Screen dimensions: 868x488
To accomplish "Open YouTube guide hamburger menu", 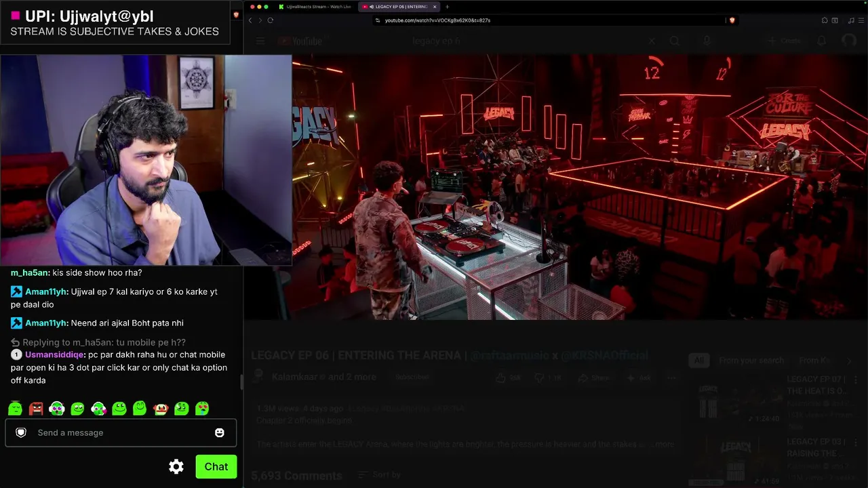I will 260,41.
